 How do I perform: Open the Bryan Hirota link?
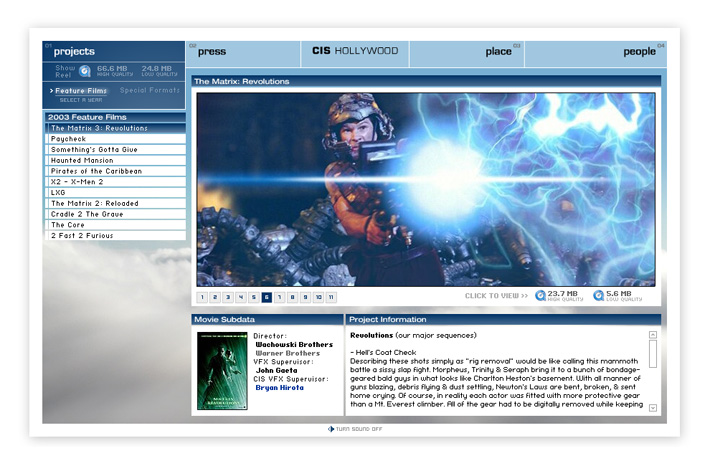tap(279, 388)
